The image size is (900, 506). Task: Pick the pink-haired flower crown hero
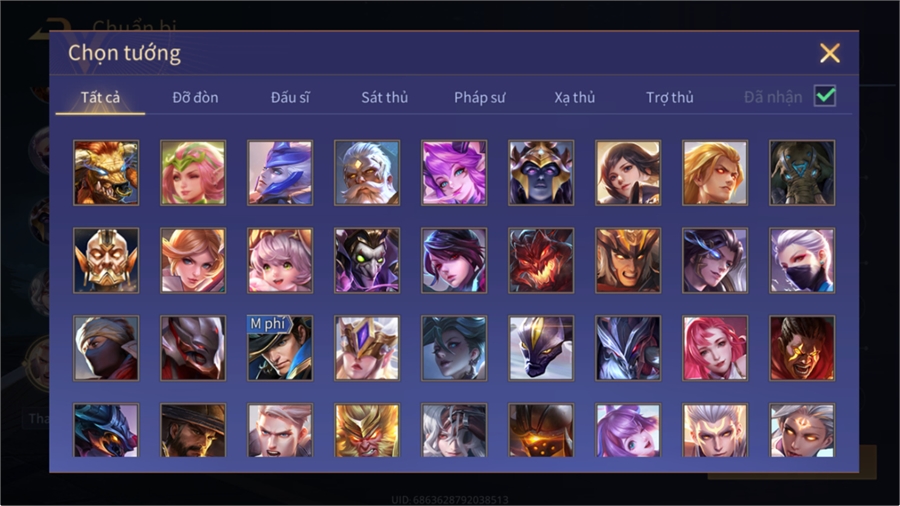[193, 173]
